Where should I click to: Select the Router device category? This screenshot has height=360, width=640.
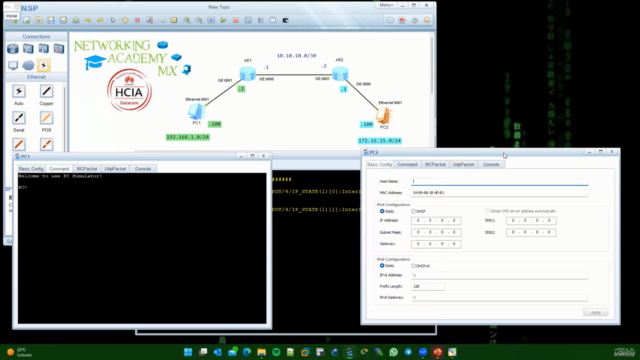click(13, 49)
